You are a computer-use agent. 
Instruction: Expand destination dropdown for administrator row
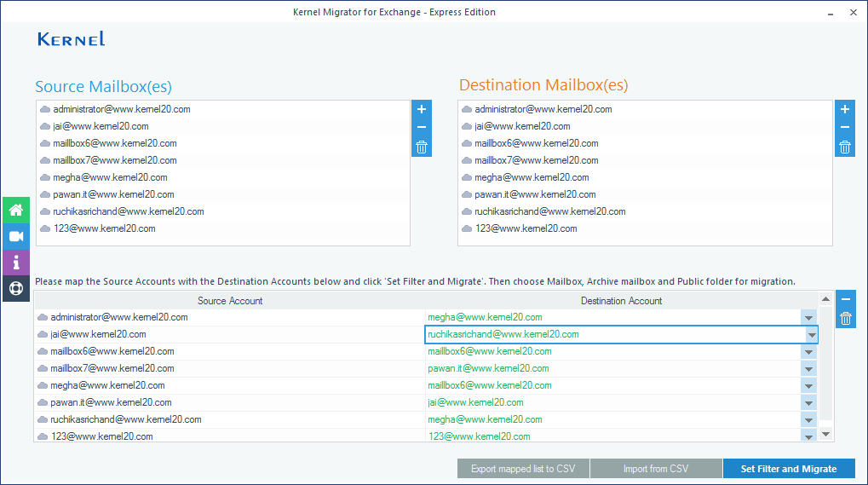[808, 317]
